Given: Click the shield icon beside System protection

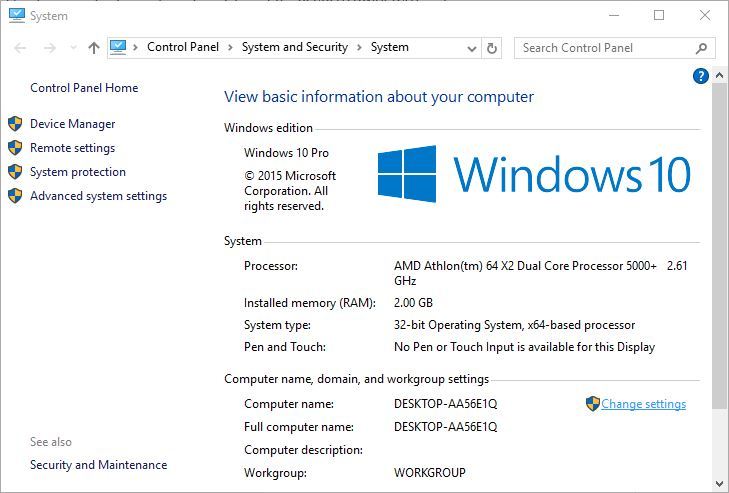Looking at the screenshot, I should click(x=15, y=172).
